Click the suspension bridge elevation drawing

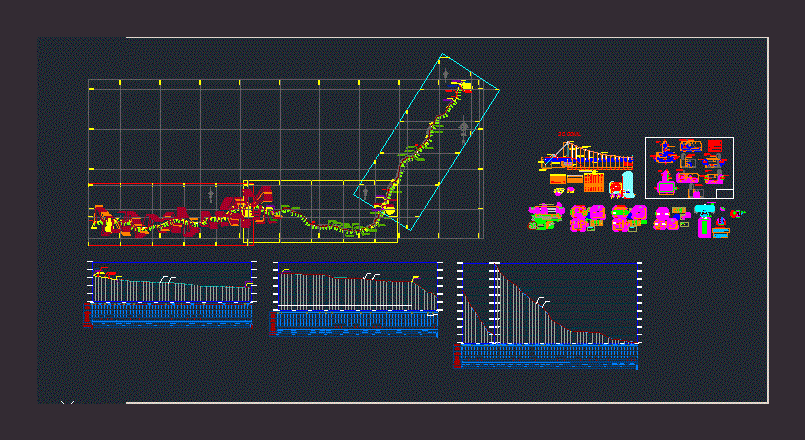pyautogui.click(x=585, y=158)
